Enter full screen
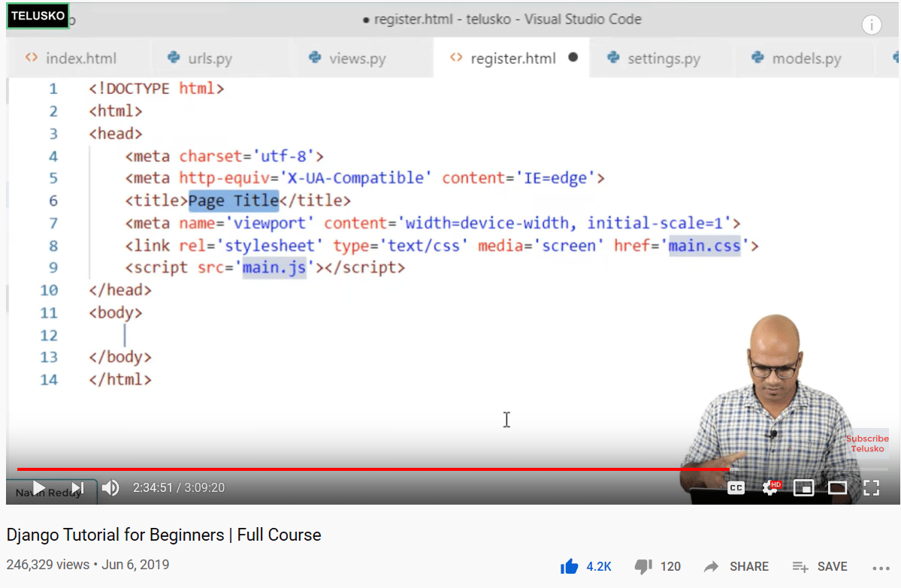901x588 pixels. (871, 488)
